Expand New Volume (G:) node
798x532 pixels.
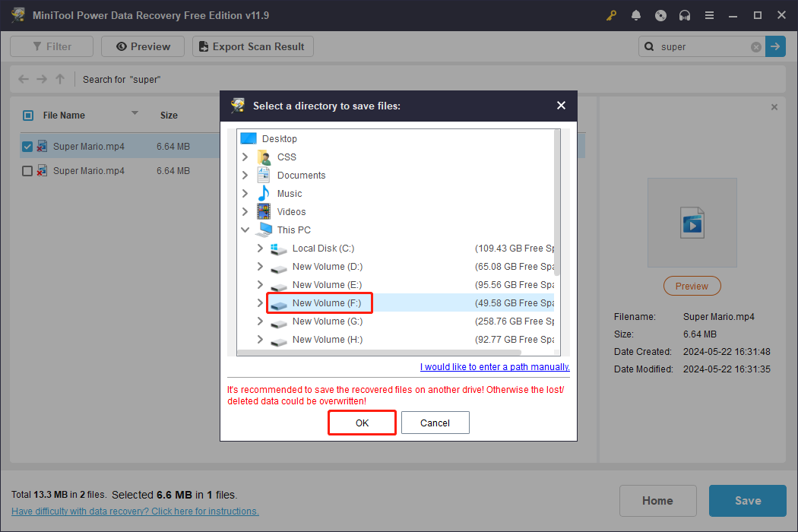point(260,321)
